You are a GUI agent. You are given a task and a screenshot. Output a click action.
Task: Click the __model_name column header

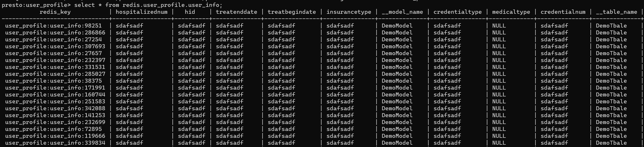coord(402,12)
